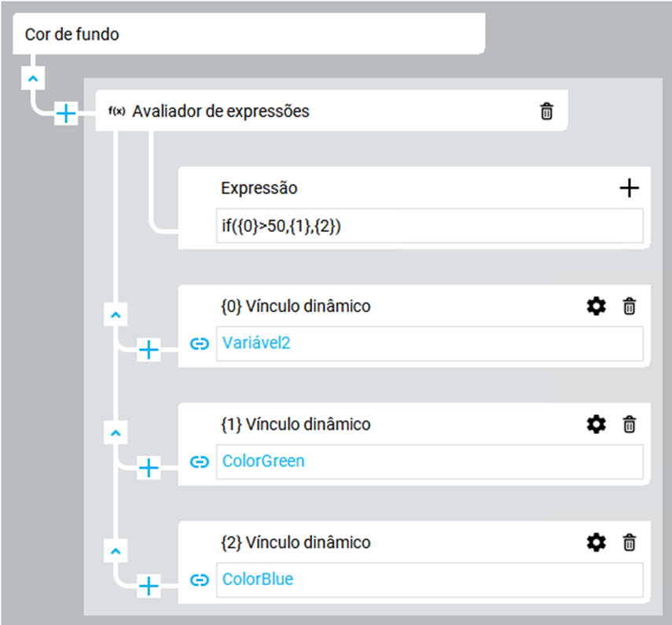Open settings gear for {2} Vínculo dinâmico

pos(597,542)
